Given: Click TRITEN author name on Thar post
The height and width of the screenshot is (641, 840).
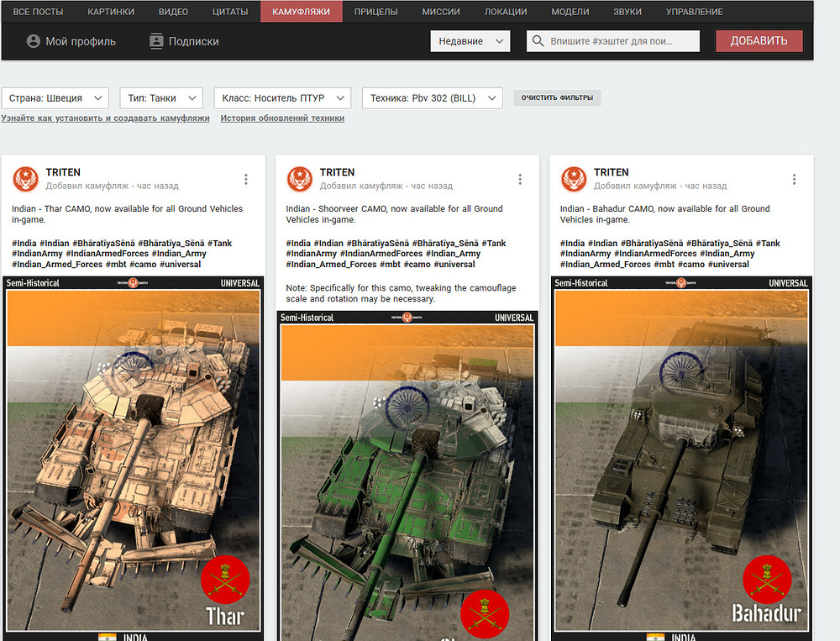Looking at the screenshot, I should pos(63,172).
